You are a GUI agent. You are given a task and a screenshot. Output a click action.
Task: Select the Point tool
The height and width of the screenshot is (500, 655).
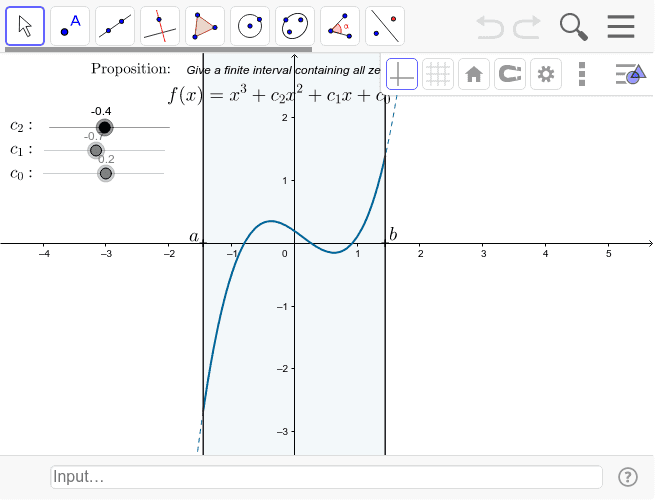tap(70, 26)
